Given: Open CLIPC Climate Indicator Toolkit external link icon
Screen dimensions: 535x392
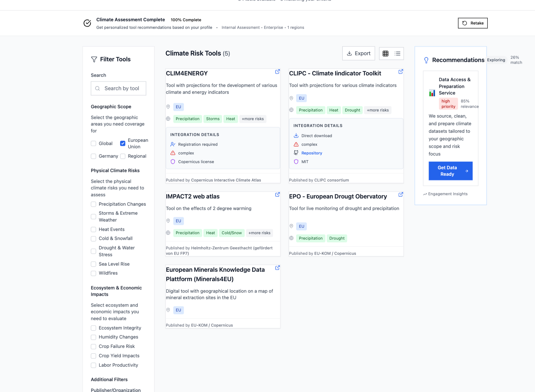Looking at the screenshot, I should [400, 71].
